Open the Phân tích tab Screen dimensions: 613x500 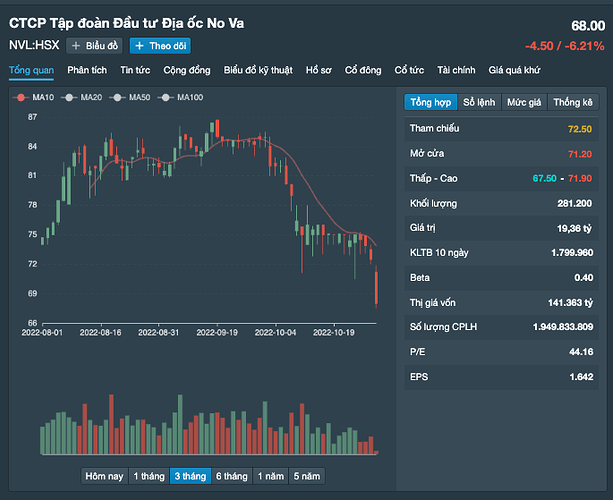click(x=87, y=70)
